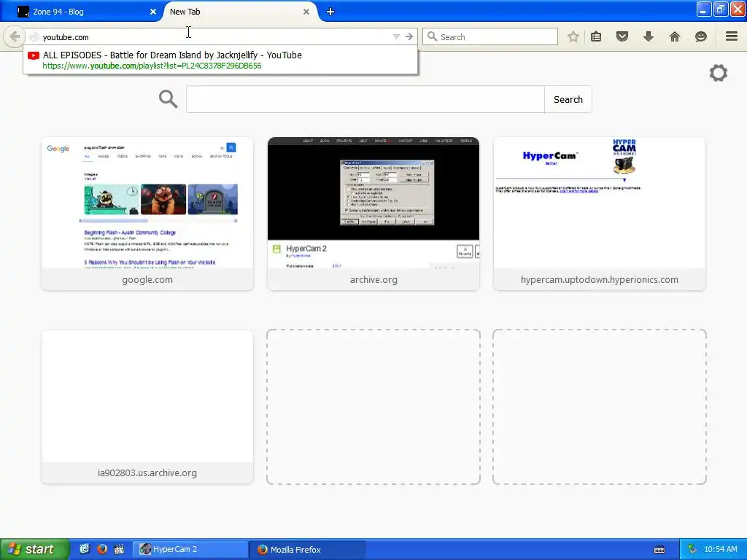
Task: Open the Hello chat smiley icon
Action: click(x=701, y=36)
